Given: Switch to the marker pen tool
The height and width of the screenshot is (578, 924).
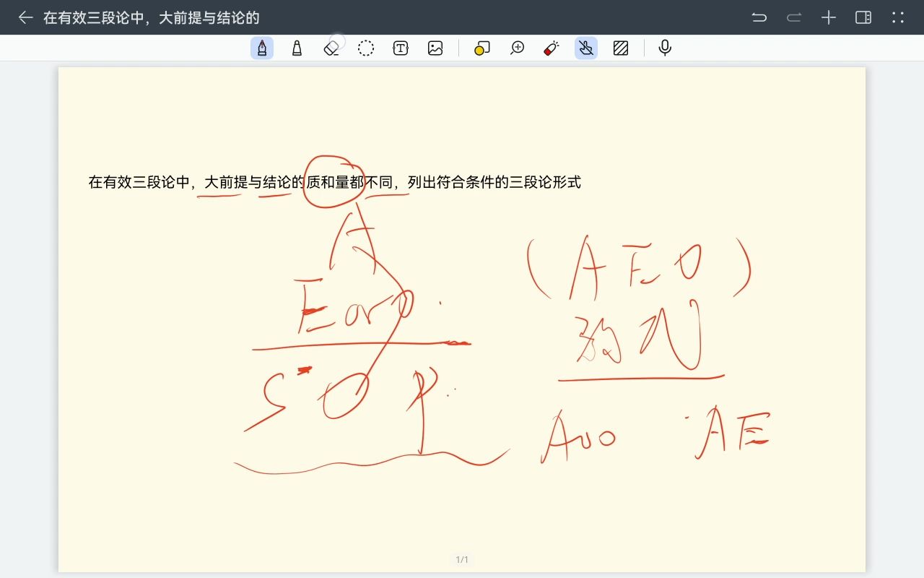Looking at the screenshot, I should click(x=297, y=48).
